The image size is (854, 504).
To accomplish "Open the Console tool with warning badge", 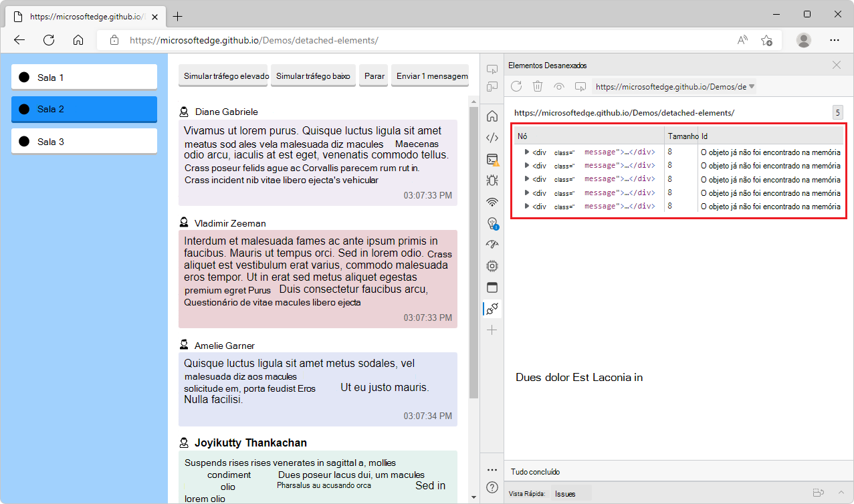I will pos(492,159).
